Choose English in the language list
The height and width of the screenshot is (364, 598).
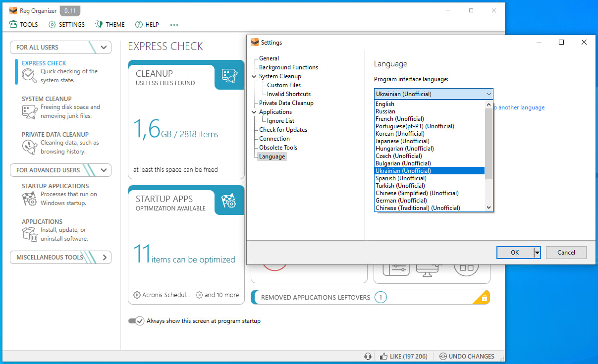(430, 104)
